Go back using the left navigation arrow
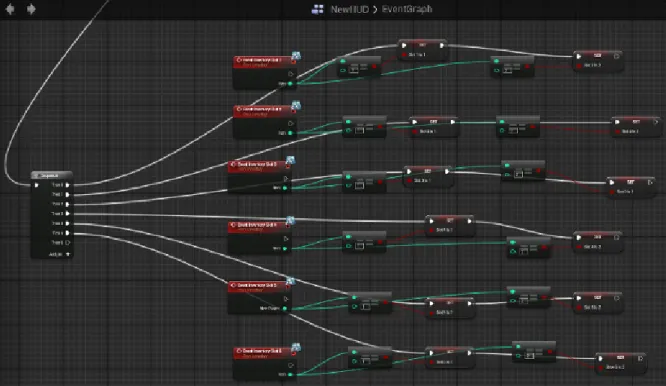Screen dimensions: 666x386 coord(10,8)
